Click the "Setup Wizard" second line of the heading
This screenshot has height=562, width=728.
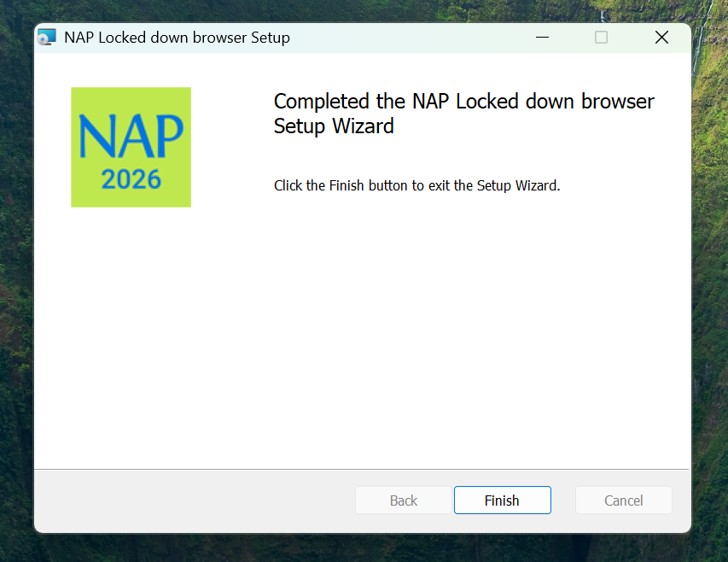334,126
